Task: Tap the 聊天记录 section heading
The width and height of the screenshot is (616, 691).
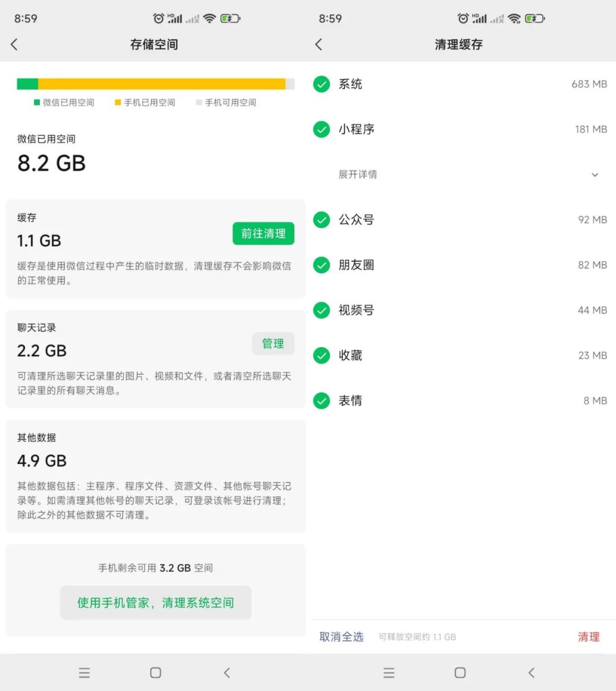Action: pyautogui.click(x=37, y=328)
